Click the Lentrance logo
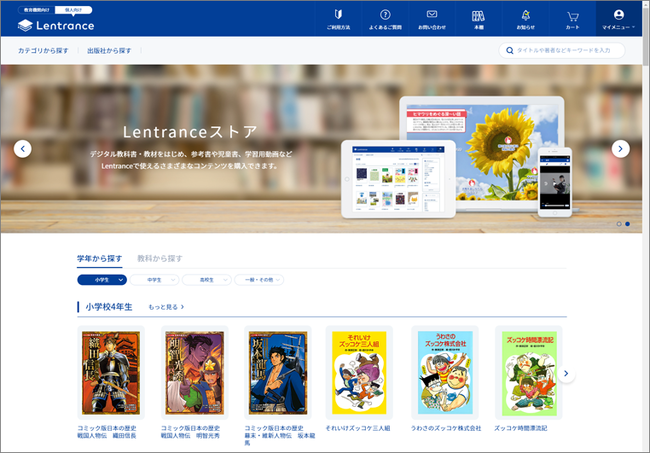The image size is (650, 453). pyautogui.click(x=56, y=26)
